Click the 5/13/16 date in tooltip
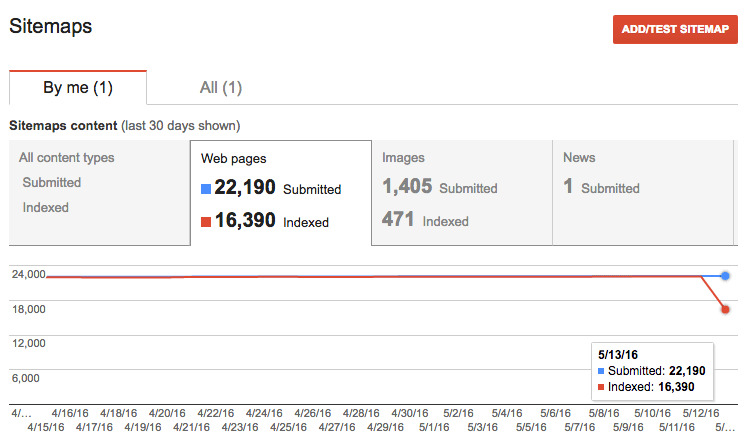 pos(618,355)
